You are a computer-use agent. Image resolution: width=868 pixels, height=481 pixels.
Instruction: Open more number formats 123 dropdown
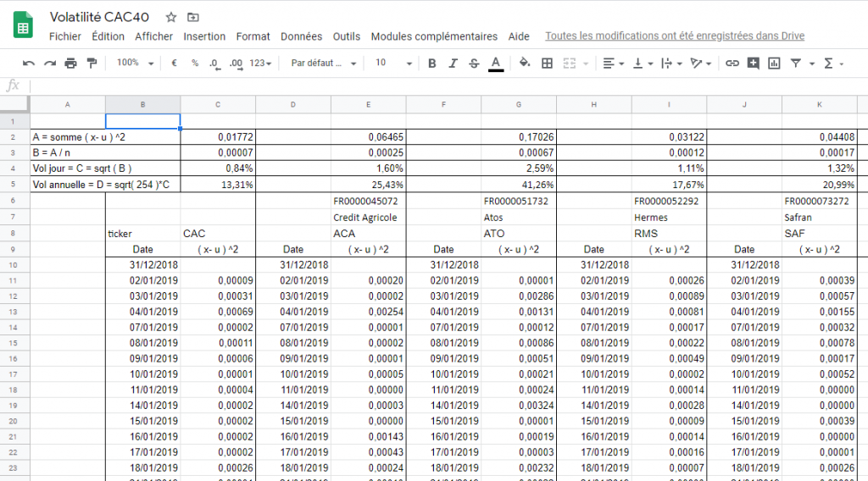(x=260, y=63)
